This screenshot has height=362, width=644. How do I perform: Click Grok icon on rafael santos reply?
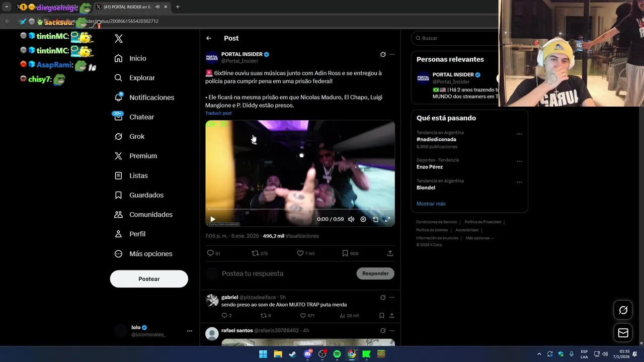coord(383,331)
